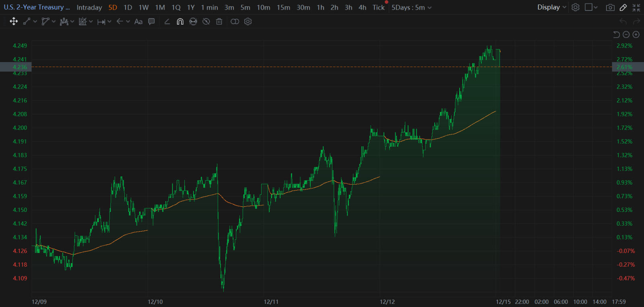This screenshot has height=307, width=644.
Task: Select the 1W period tab
Action: pyautogui.click(x=144, y=7)
